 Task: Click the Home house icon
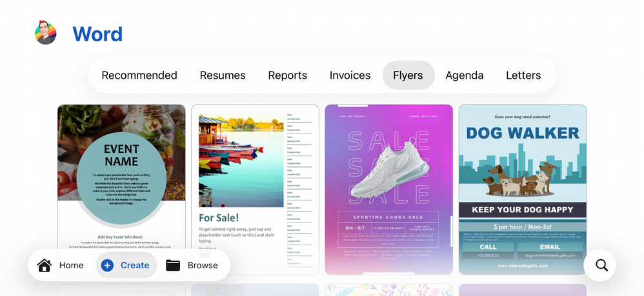click(x=45, y=265)
